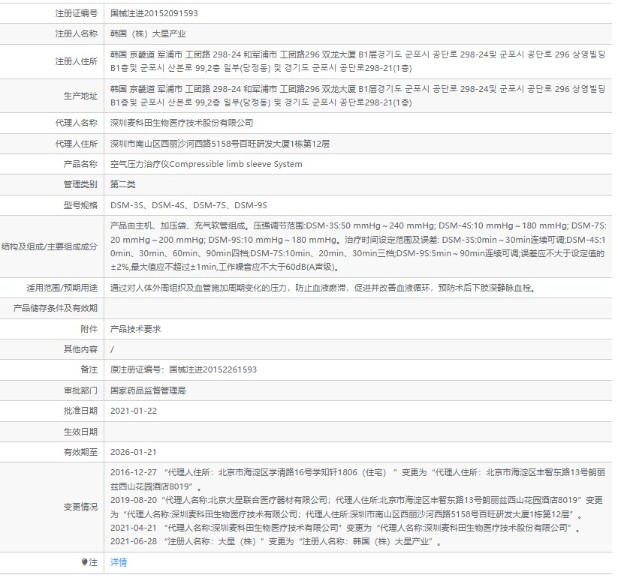618x576 pixels.
Task: Select the expiry date 2026-01-21
Action: click(133, 452)
